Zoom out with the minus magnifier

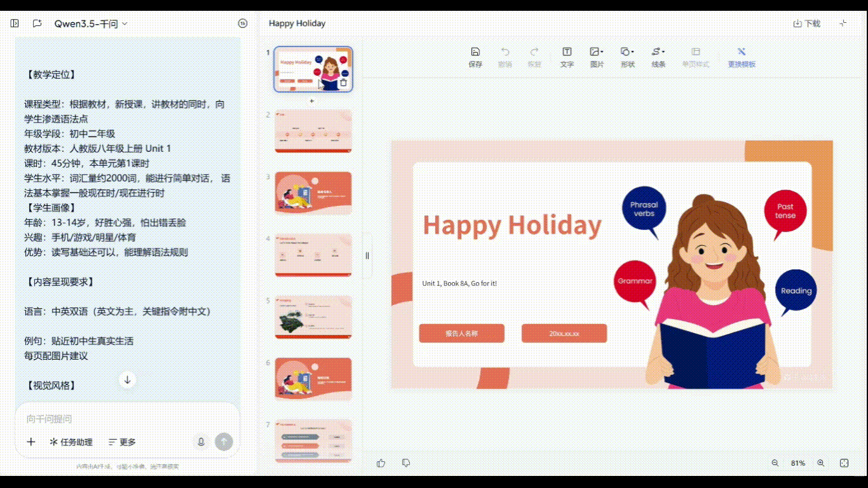coord(775,463)
